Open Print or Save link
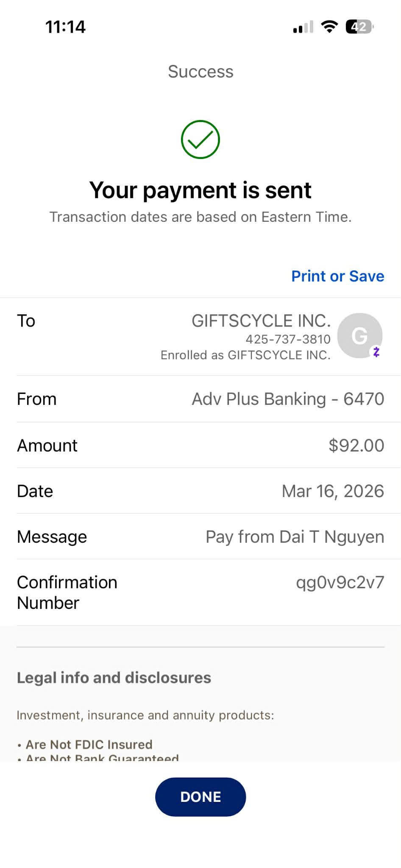This screenshot has height=868, width=401. coord(337,276)
